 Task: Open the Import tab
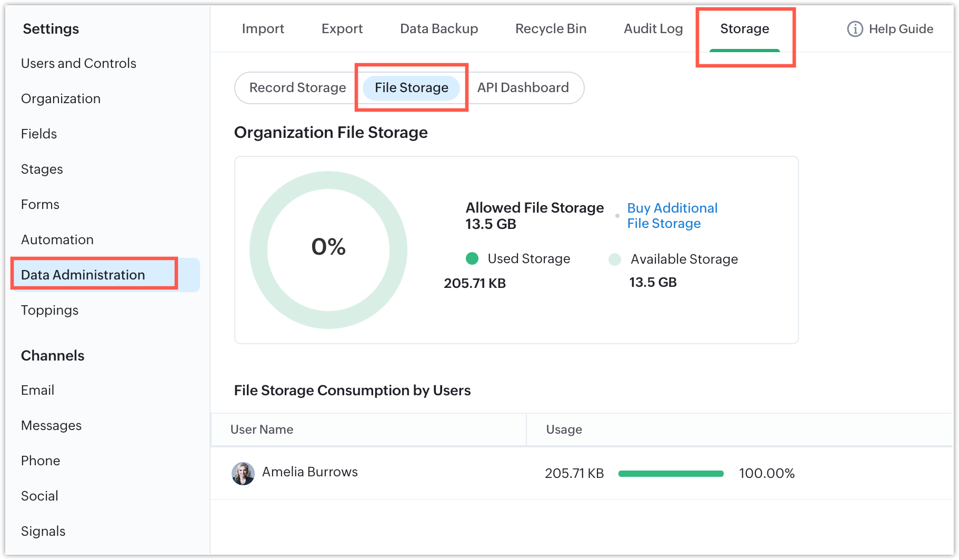[x=263, y=29]
